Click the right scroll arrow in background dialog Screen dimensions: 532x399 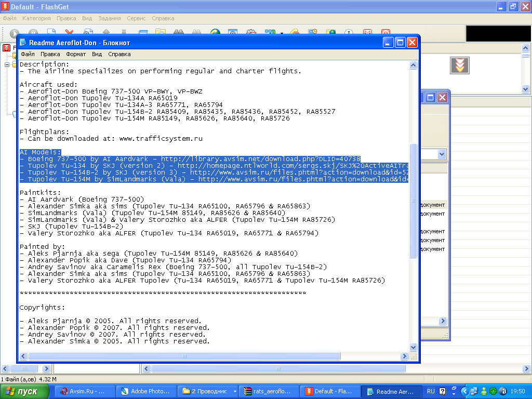pos(443,321)
